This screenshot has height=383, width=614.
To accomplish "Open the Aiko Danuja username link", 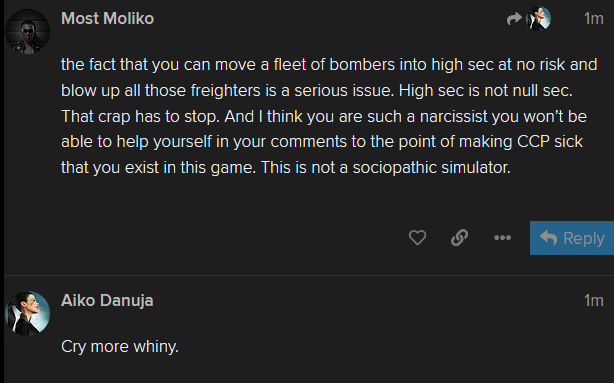I will 107,300.
